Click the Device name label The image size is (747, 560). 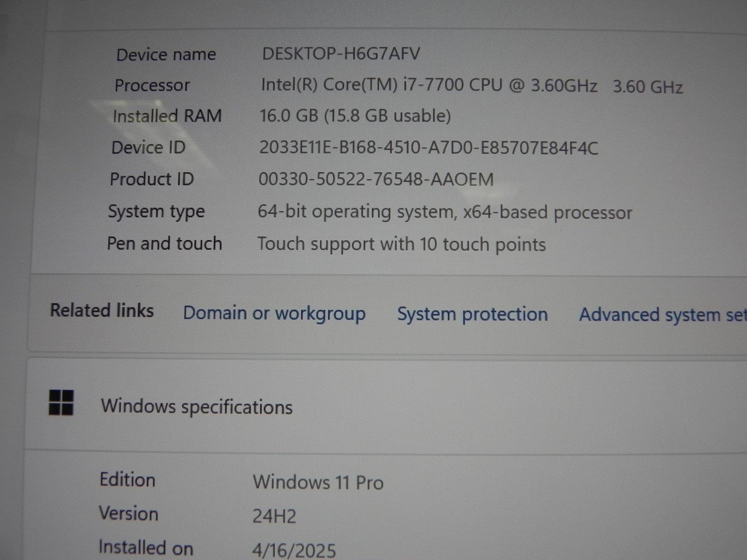(166, 55)
